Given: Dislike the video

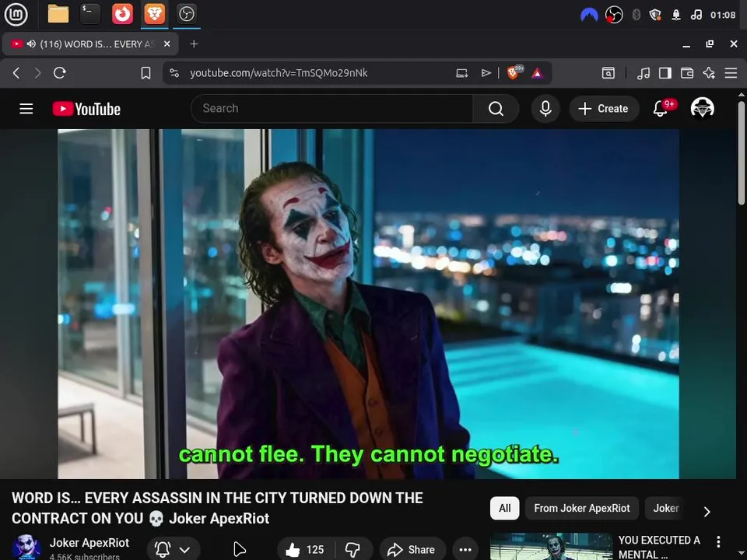Looking at the screenshot, I should (353, 550).
